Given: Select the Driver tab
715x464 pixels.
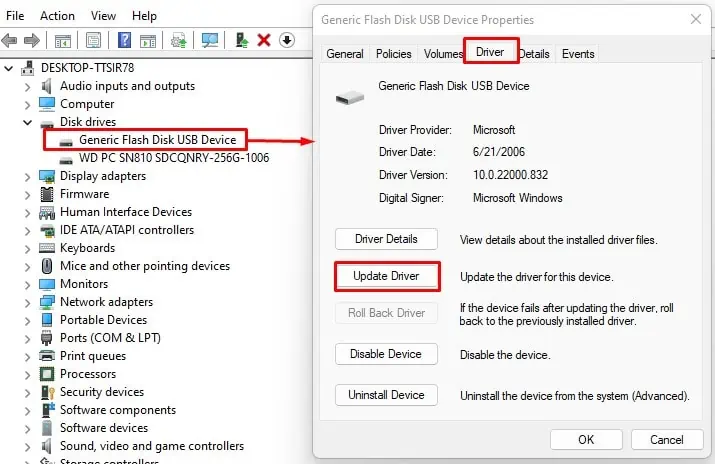Looking at the screenshot, I should tap(491, 52).
